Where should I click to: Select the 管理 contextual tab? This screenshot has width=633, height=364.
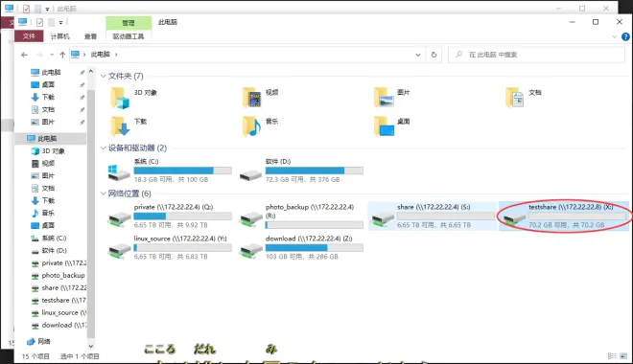[129, 23]
